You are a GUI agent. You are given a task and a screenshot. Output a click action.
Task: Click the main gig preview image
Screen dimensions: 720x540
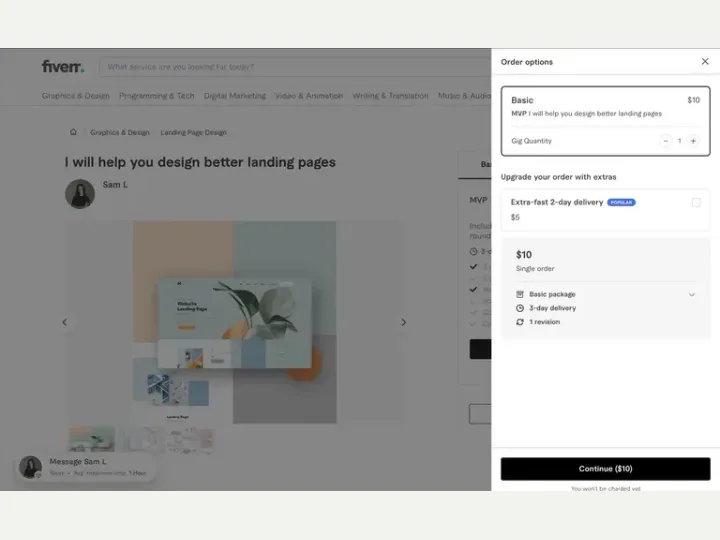tap(235, 322)
